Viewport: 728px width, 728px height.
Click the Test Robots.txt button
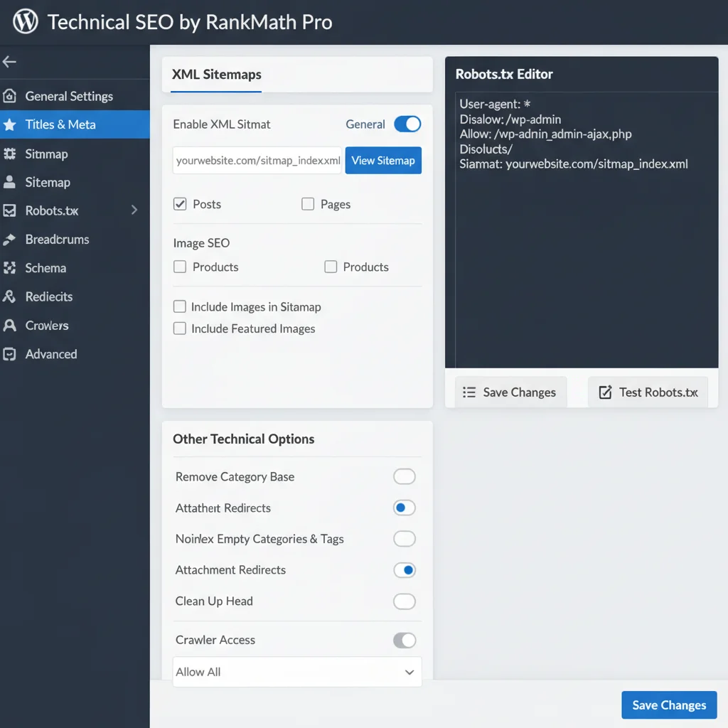coord(648,392)
